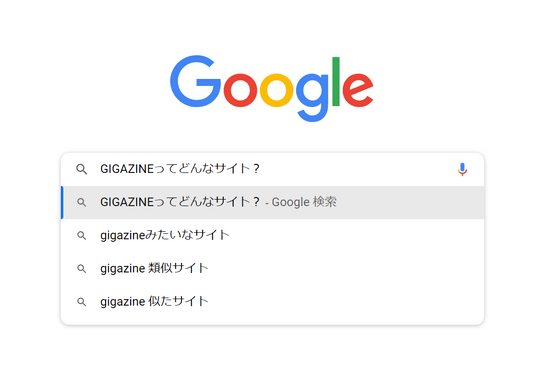Click the magnifier icon in the search box
Screen dimensions: 560x367
click(x=82, y=169)
